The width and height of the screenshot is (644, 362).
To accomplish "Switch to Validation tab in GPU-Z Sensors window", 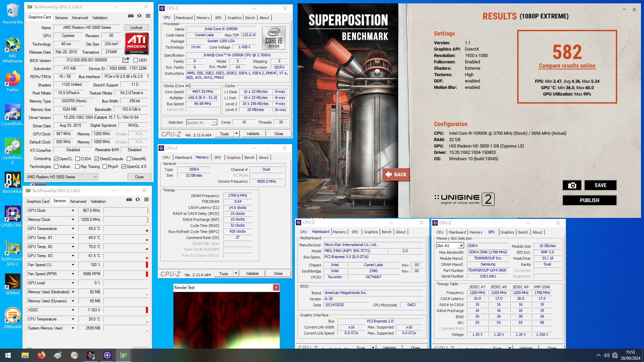I will coord(98,201).
